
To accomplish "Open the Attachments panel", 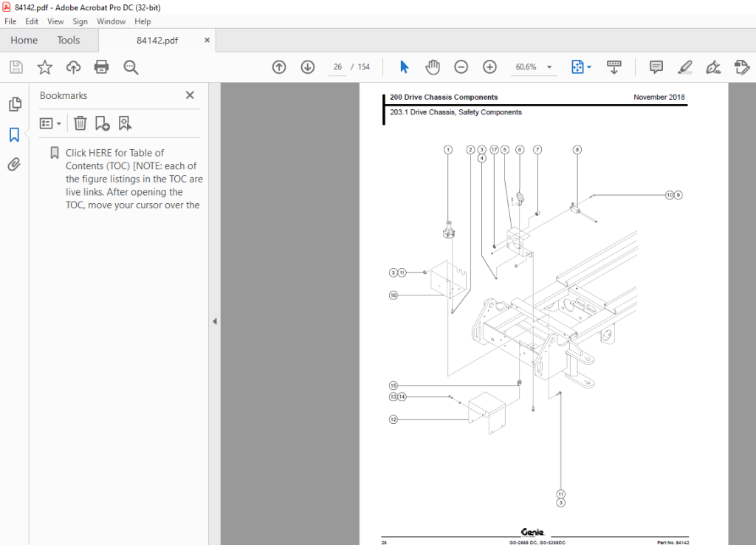I will click(15, 164).
